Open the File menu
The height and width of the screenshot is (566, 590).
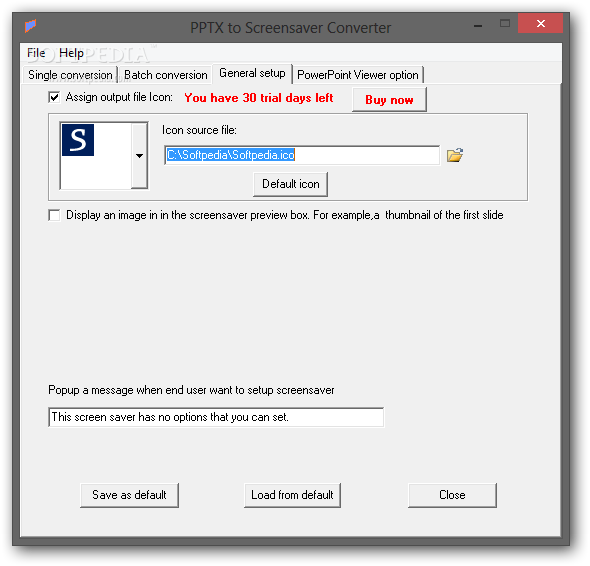click(36, 53)
